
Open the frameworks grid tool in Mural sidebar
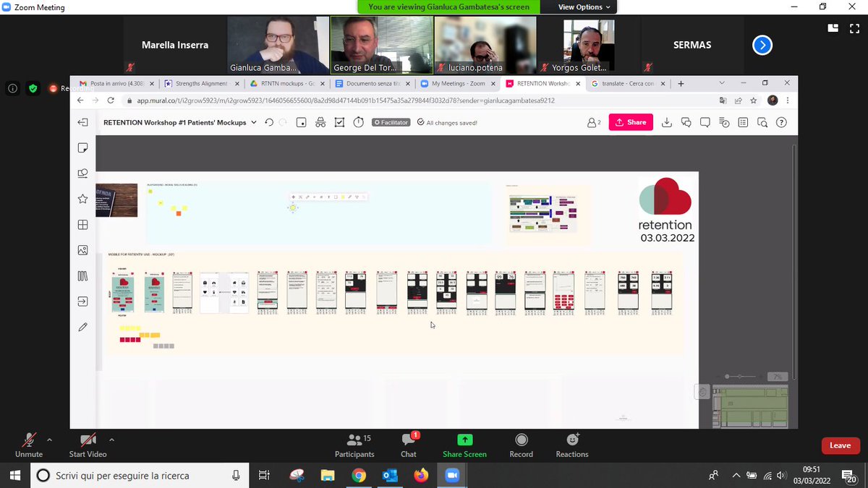(x=82, y=225)
